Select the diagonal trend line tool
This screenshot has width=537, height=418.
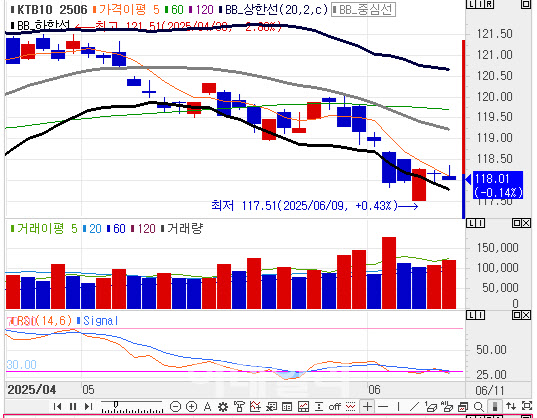pyautogui.click(x=414, y=407)
